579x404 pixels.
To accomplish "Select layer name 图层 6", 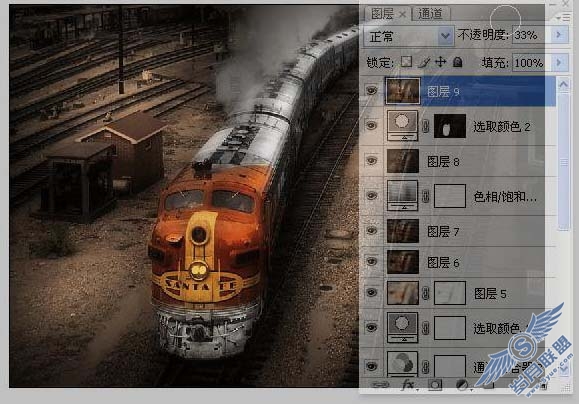I will point(443,263).
